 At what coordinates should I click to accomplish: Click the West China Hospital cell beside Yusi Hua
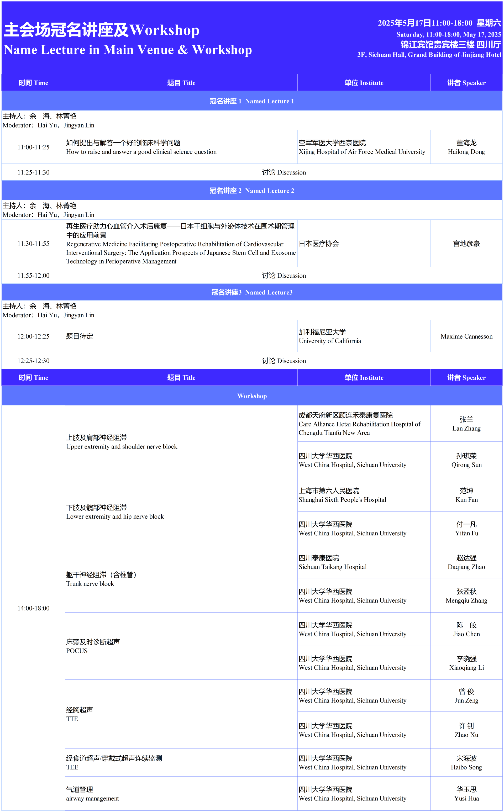(364, 794)
